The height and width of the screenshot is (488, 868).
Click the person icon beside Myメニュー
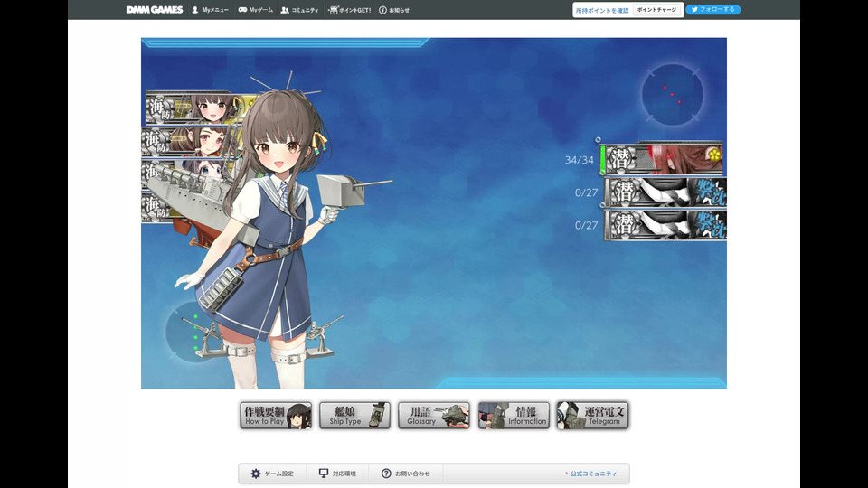tap(195, 10)
